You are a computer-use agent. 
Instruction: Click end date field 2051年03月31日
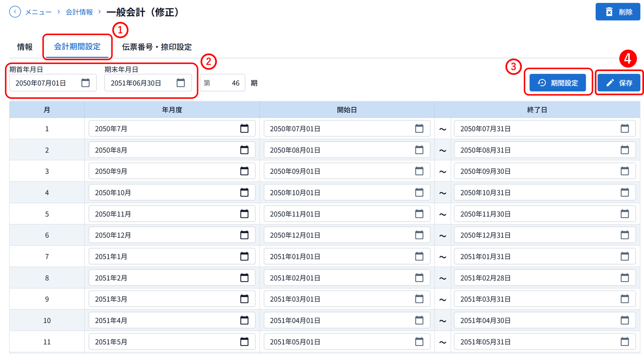point(545,299)
